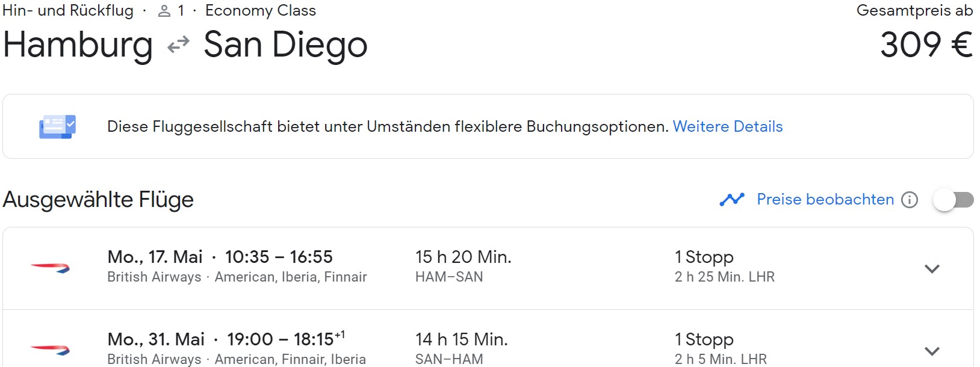
Task: Click the Preise beobachten label
Action: click(x=825, y=199)
